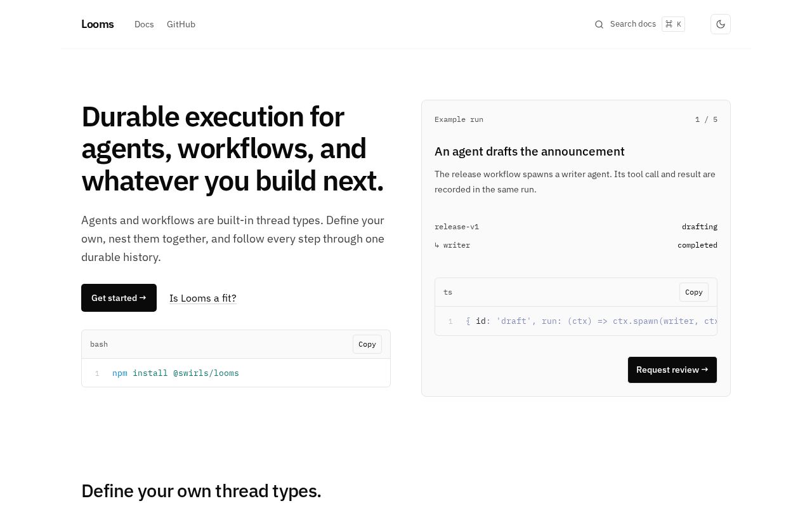Click the 'bash' code block label
This screenshot has height=508, width=812.
click(x=99, y=344)
